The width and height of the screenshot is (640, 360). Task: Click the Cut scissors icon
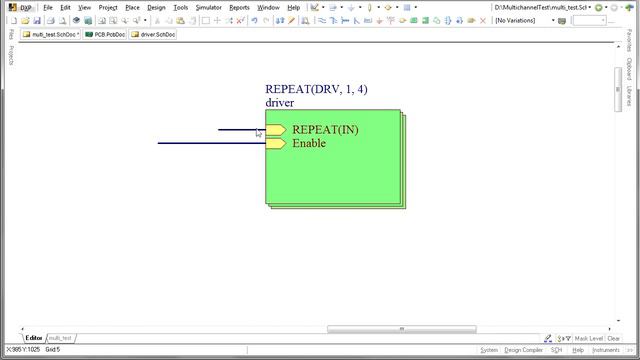157,20
